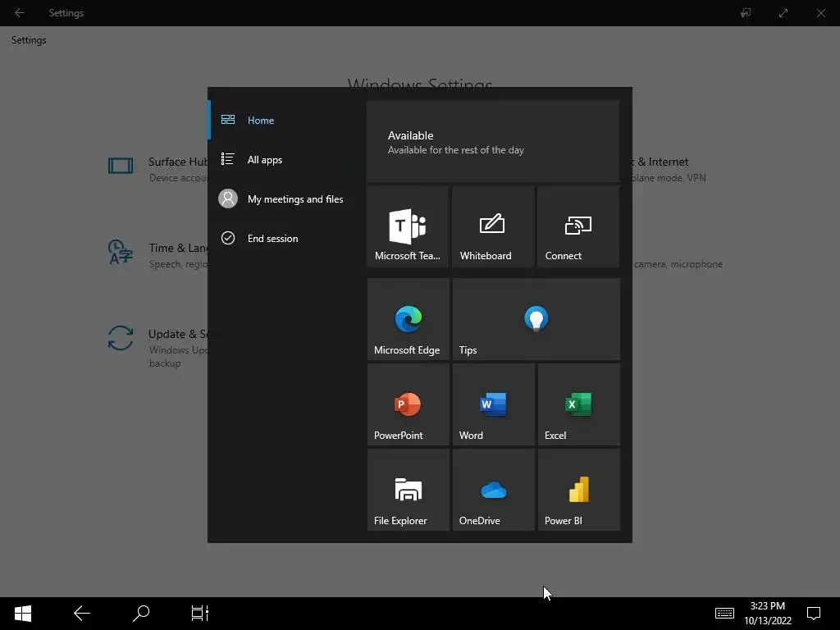The height and width of the screenshot is (630, 840).
Task: Launch PowerPoint from the tiles
Action: pos(408,404)
